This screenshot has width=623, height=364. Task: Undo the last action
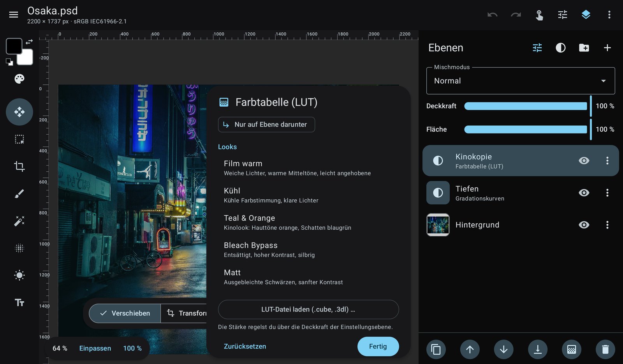point(493,15)
